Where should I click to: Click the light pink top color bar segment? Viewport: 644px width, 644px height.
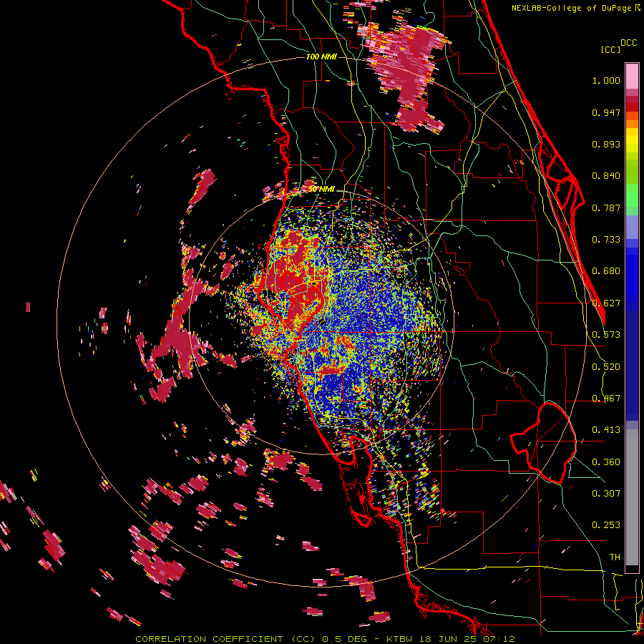(x=632, y=77)
